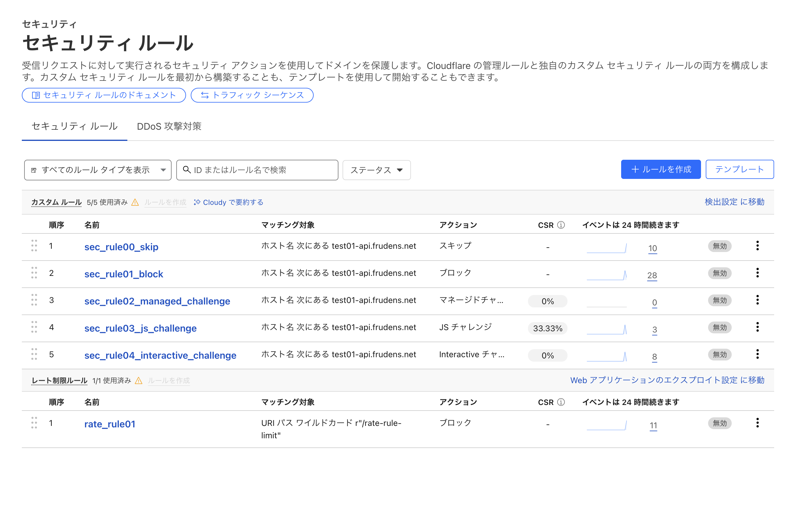The image size is (793, 532).
Task: Expand the ステータス filter dropdown
Action: (x=376, y=170)
